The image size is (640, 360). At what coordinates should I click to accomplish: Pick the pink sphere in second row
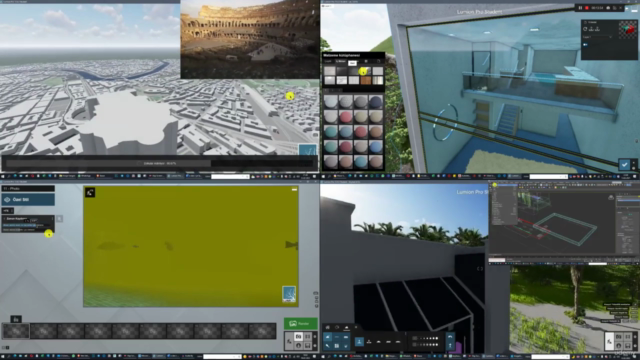coord(346,117)
